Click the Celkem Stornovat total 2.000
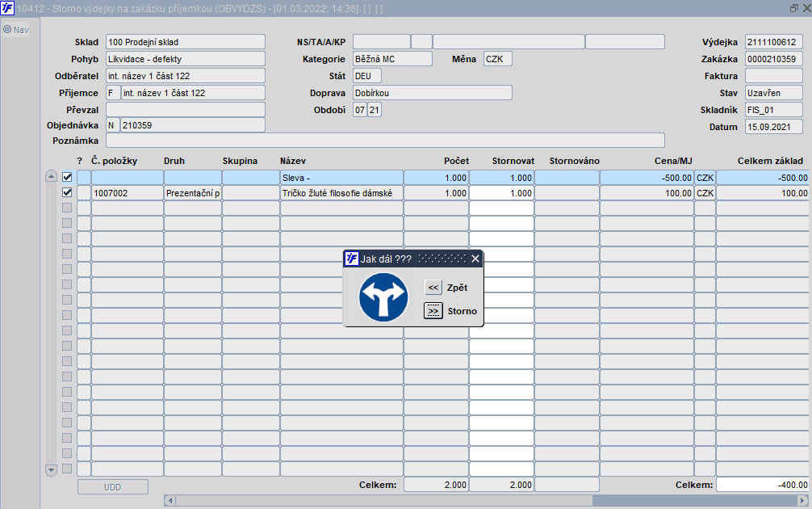The width and height of the screenshot is (812, 509). click(x=501, y=485)
